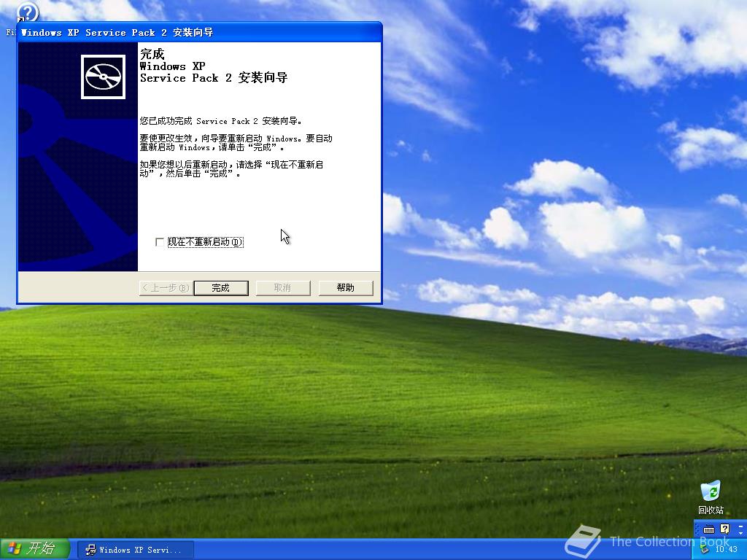Click the 10:43 clock in the tray
The image size is (747, 560).
point(727,550)
